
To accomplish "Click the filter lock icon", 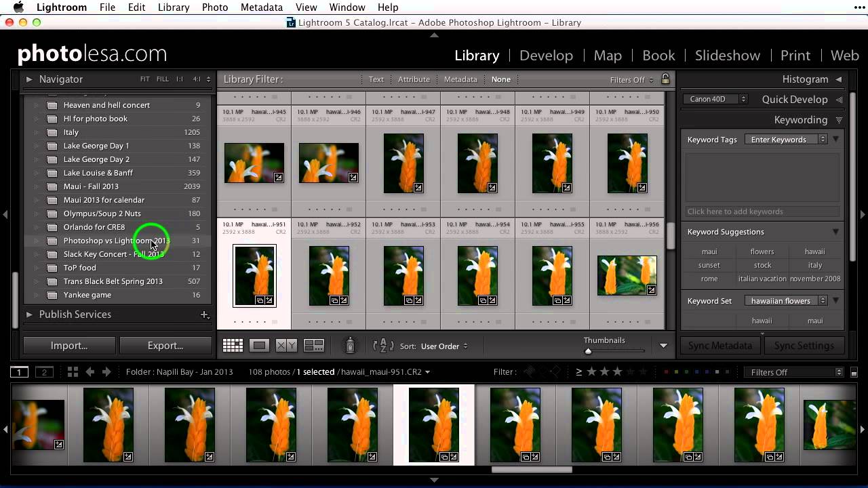I will coord(665,79).
